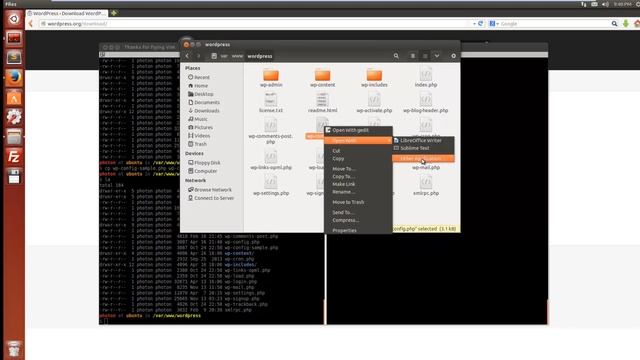Select the wp-links-opml.php file
The width and height of the screenshot is (640, 360).
coord(271,160)
